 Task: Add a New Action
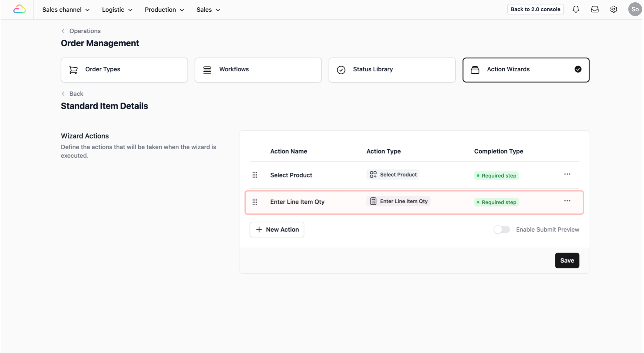tap(277, 229)
